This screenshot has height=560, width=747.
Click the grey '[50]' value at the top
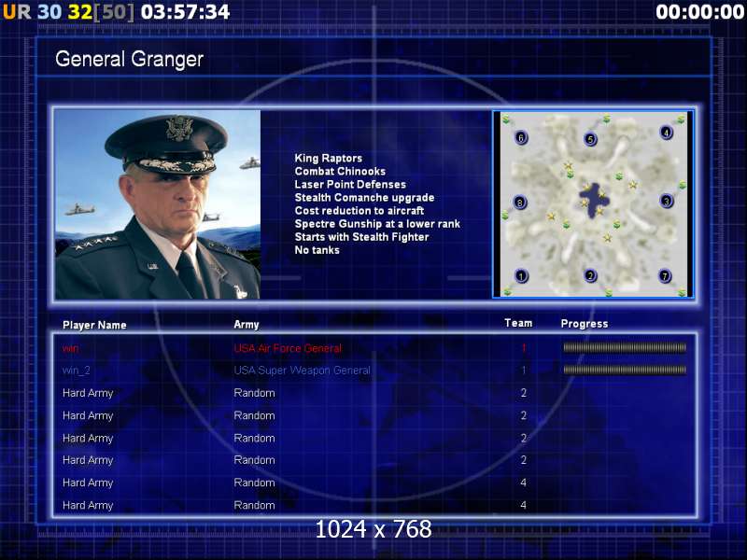pos(114,12)
